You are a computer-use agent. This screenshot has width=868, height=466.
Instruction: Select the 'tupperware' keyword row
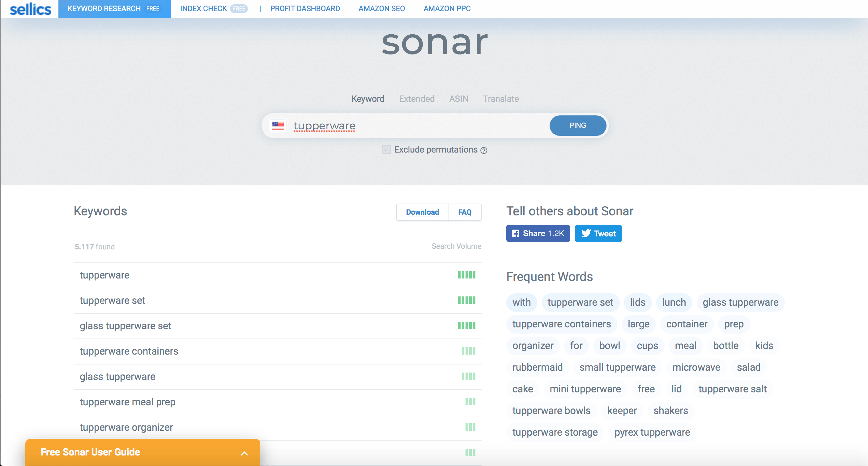pos(277,275)
